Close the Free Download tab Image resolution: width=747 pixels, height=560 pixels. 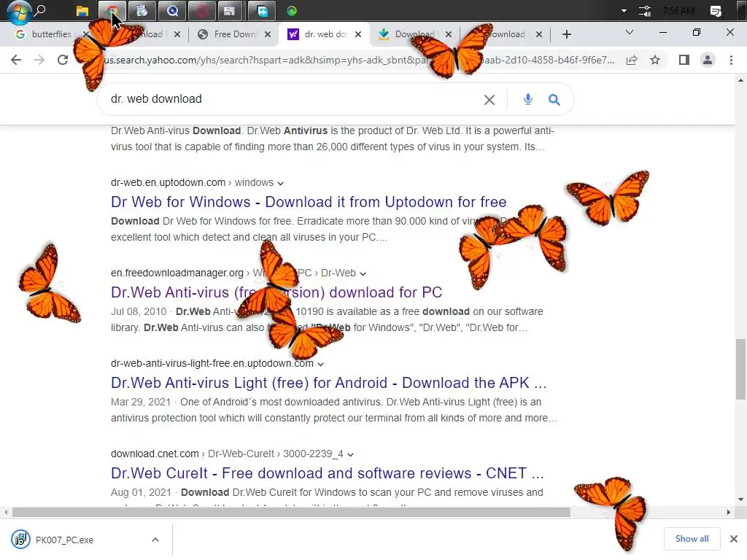point(268,34)
